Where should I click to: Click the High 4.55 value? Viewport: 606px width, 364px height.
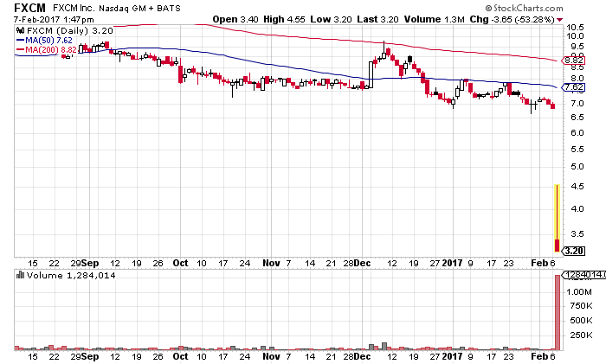tap(284, 19)
